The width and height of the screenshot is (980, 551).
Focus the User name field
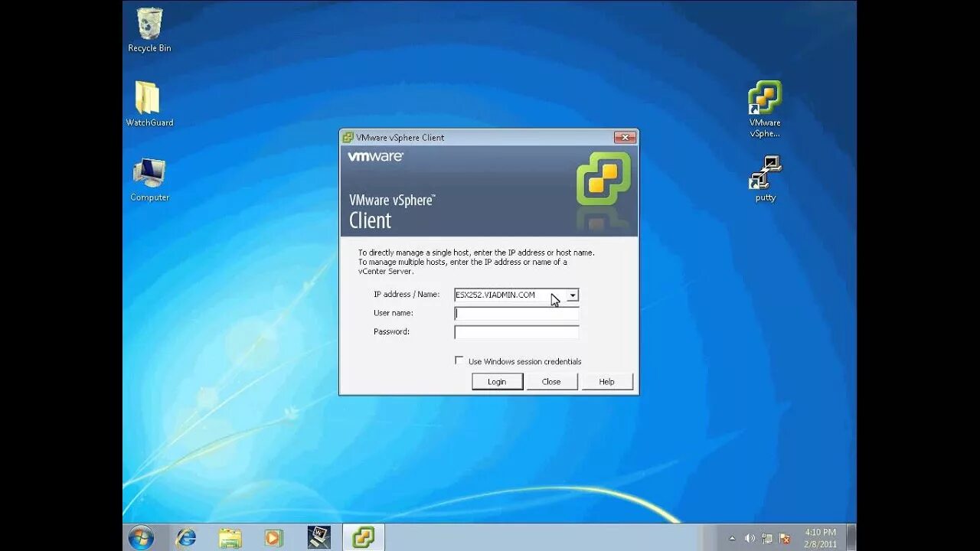(x=517, y=314)
